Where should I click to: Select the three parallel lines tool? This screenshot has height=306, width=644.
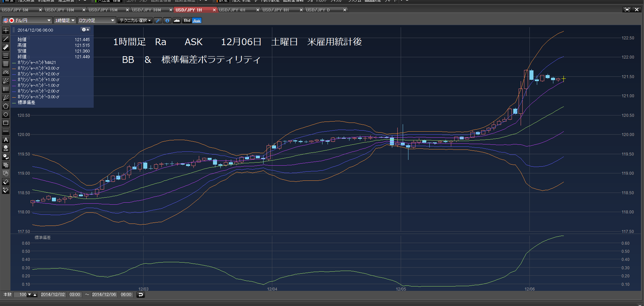6,56
